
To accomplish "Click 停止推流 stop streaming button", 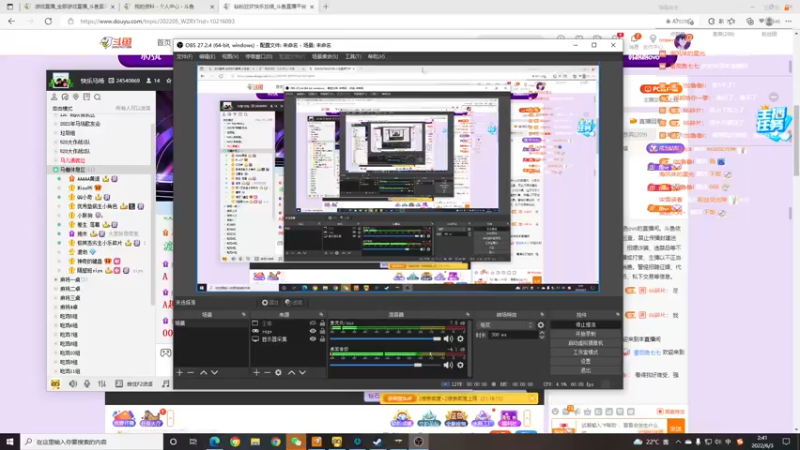I will (x=585, y=324).
